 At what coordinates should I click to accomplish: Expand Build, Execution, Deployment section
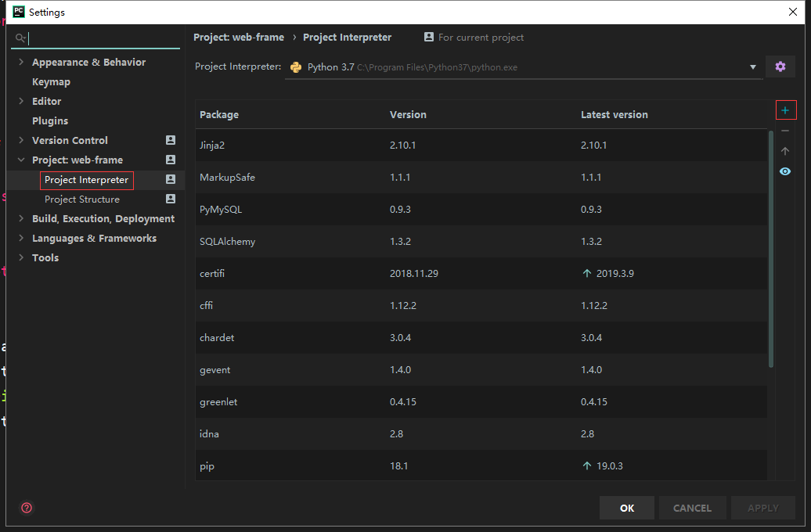point(21,219)
